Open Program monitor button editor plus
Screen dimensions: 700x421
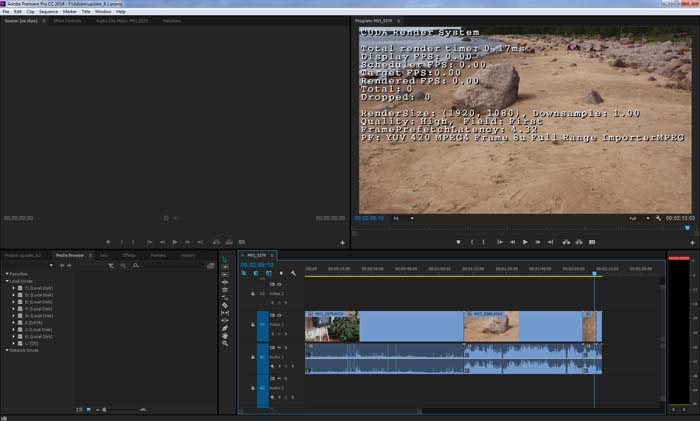pyautogui.click(x=692, y=243)
